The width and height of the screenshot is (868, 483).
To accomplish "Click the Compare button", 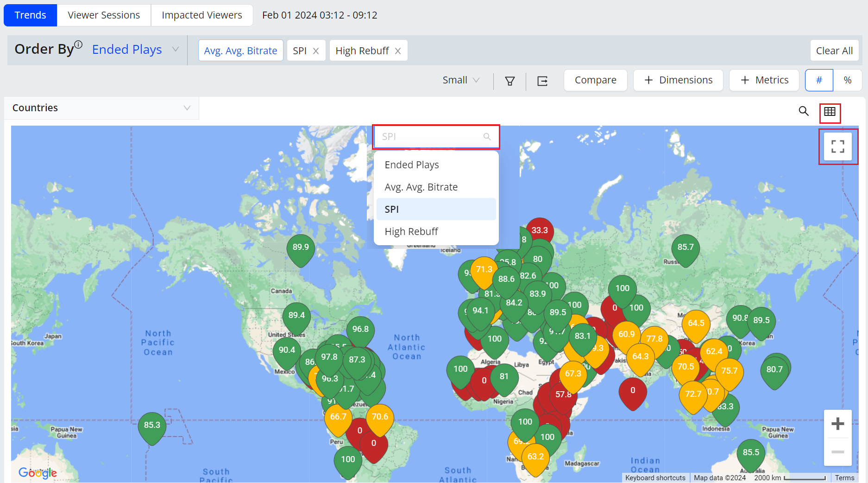I will (595, 80).
